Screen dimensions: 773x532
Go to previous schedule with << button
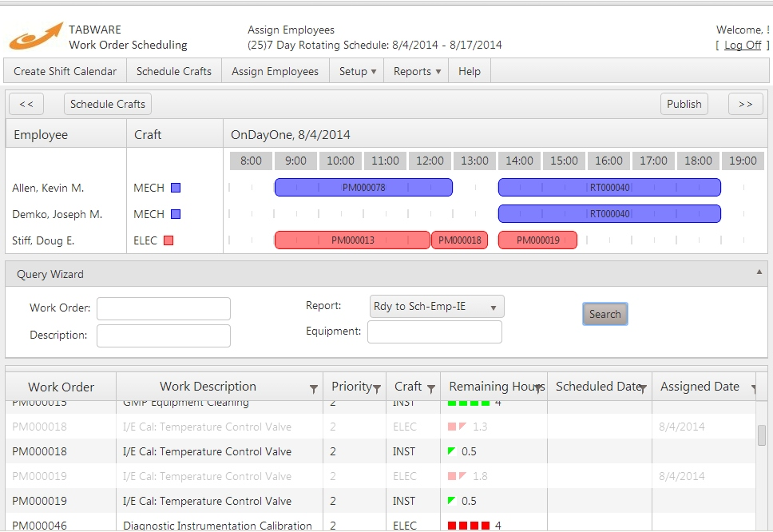[26, 103]
